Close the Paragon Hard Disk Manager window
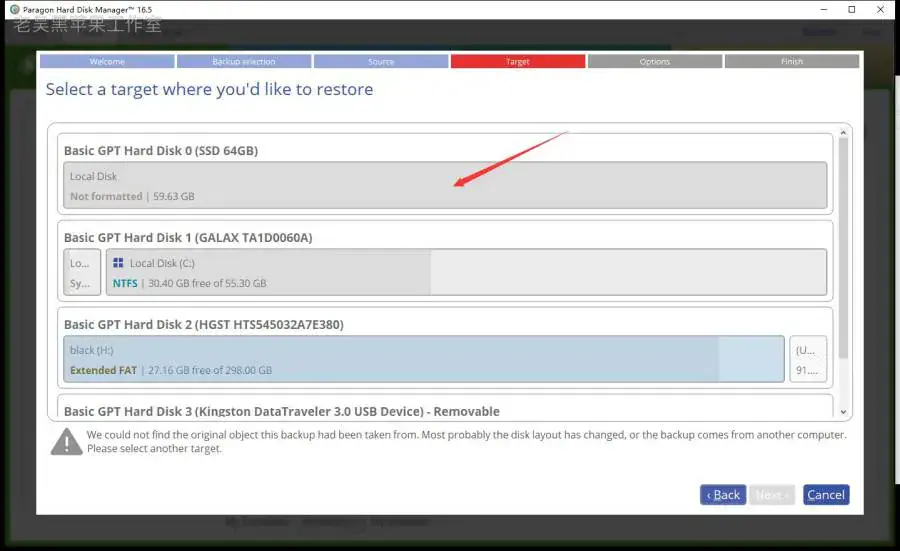900x551 pixels. [880, 9]
